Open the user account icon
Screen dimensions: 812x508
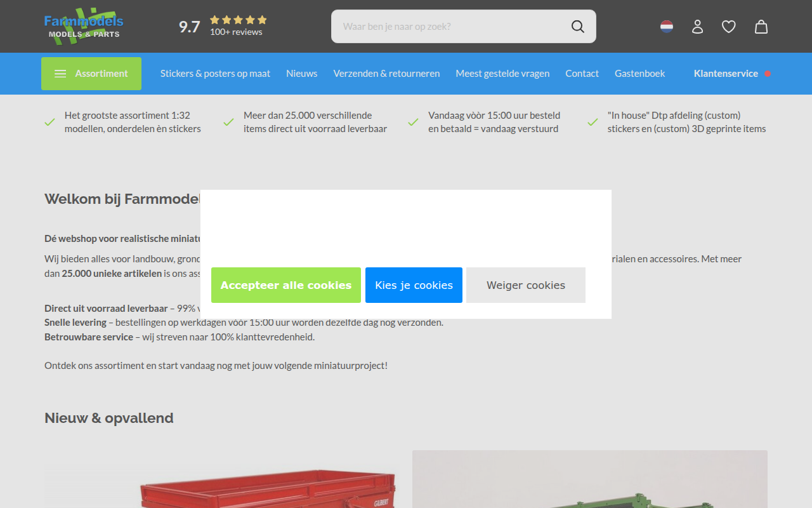(x=697, y=27)
